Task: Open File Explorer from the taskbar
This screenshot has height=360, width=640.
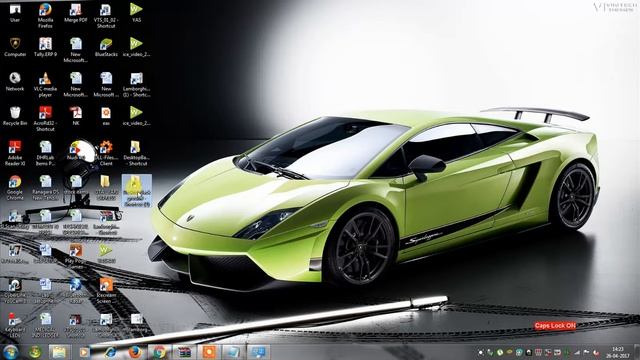Action: [x=59, y=352]
